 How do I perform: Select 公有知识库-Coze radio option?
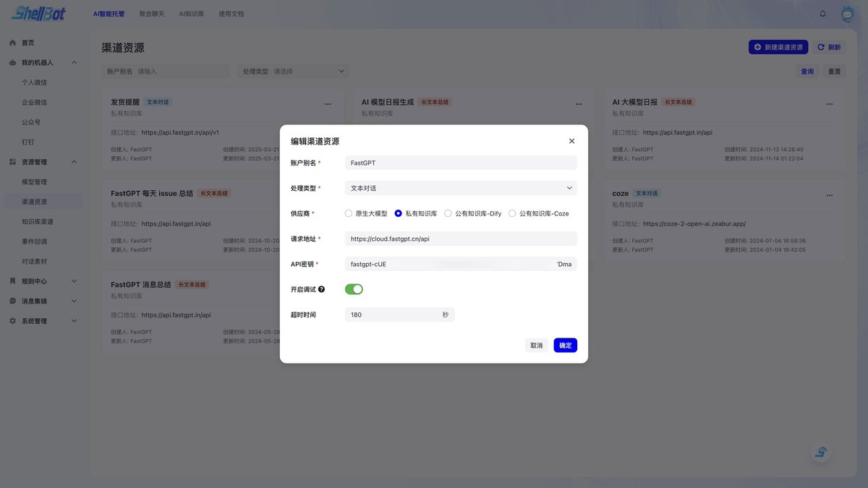(x=539, y=213)
